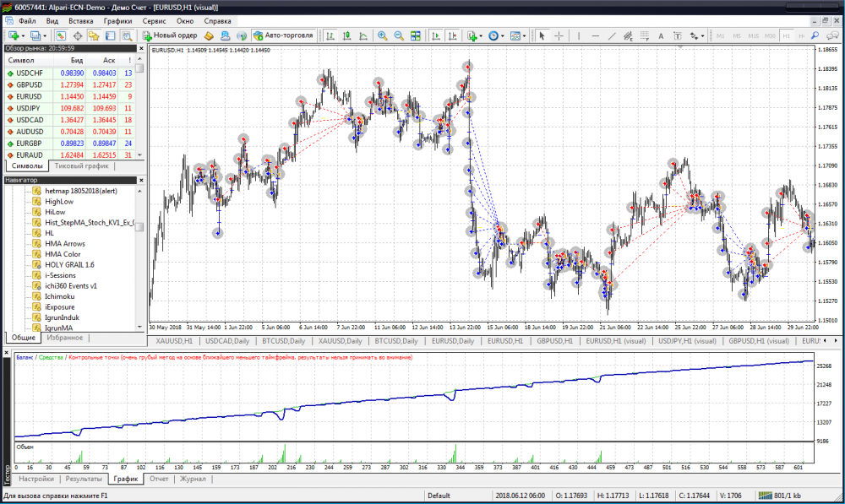
Task: Select the USDJPY,H1 (visual) chart tab
Action: pyautogui.click(x=687, y=341)
